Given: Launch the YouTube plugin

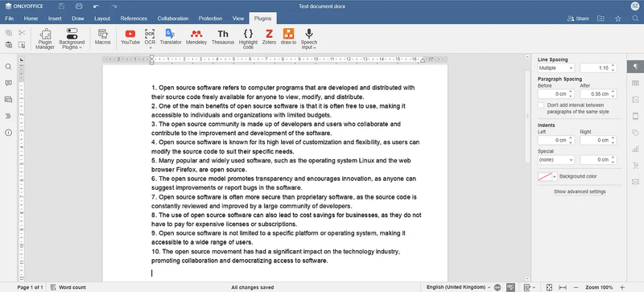Looking at the screenshot, I should (130, 37).
